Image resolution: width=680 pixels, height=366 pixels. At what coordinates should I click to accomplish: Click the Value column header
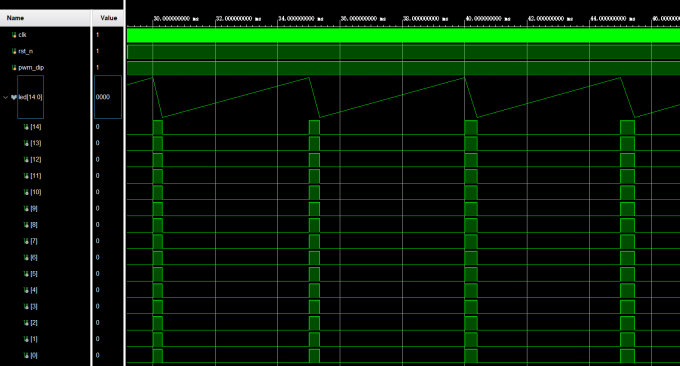tap(108, 18)
